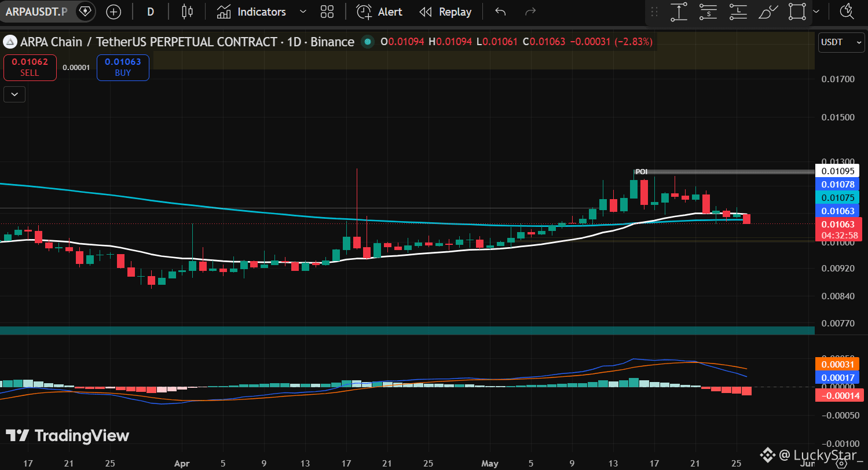The width and height of the screenshot is (868, 470).
Task: Click the white 0.01095 price label
Action: [x=838, y=171]
